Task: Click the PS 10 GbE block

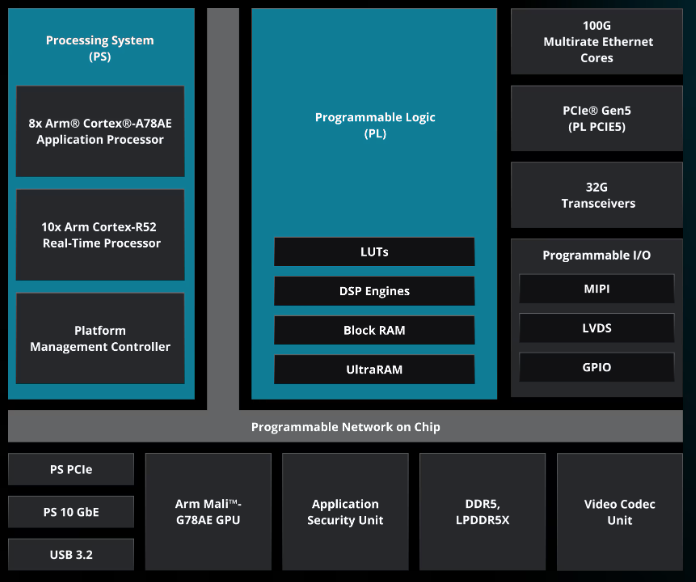Action: (71, 512)
